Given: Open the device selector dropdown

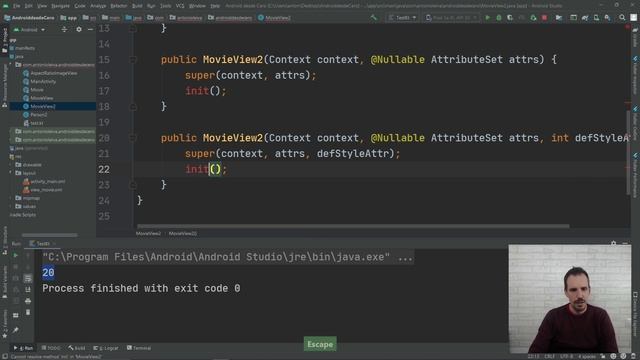Looking at the screenshot, I should click(451, 18).
